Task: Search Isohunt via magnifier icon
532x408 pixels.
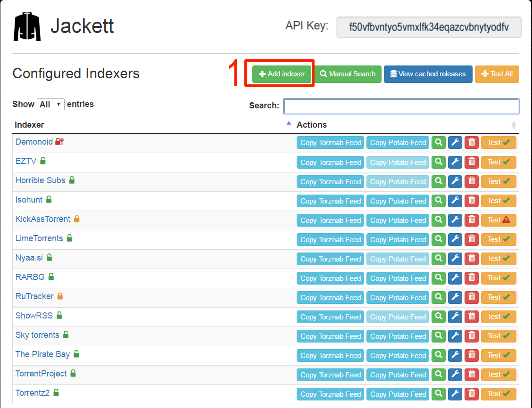Action: pos(439,201)
